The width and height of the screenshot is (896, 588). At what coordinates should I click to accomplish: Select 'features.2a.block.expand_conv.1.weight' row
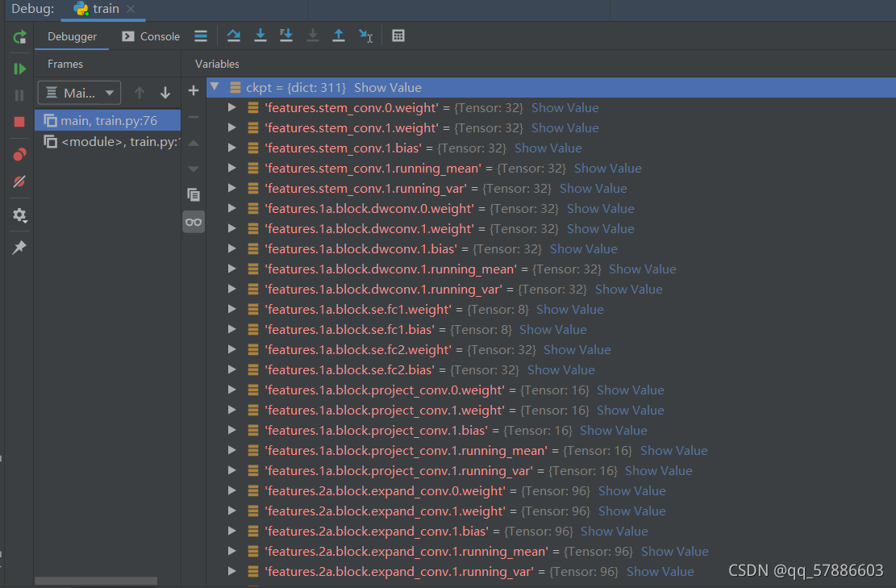[x=552, y=511]
